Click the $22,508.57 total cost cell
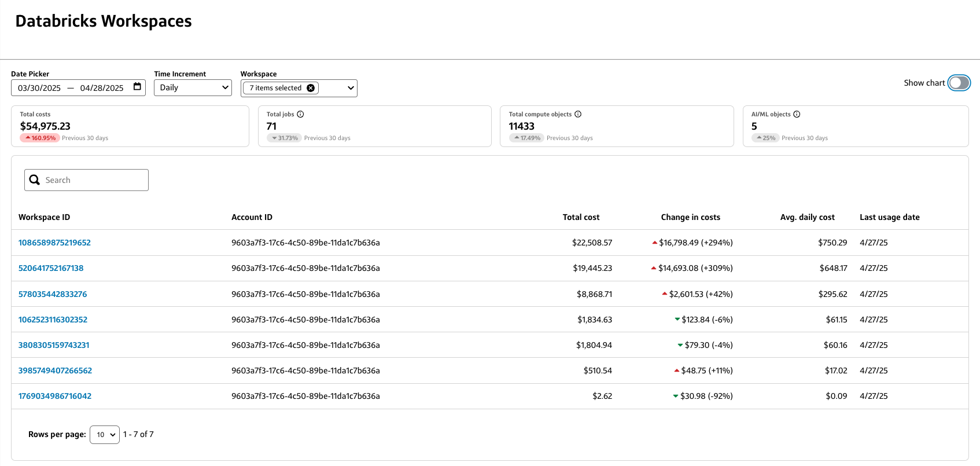The height and width of the screenshot is (466, 980). (x=592, y=243)
